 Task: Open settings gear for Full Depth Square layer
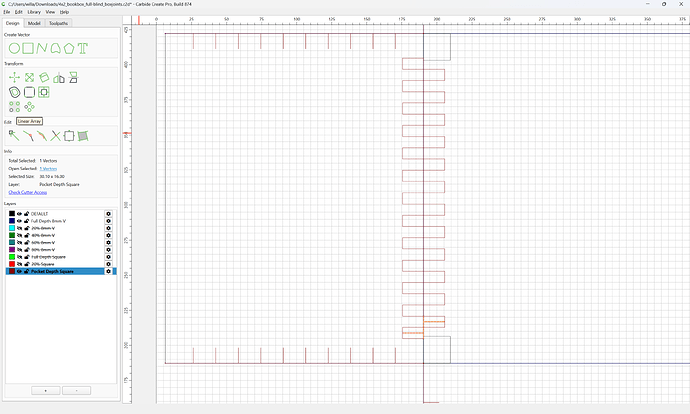(108, 257)
